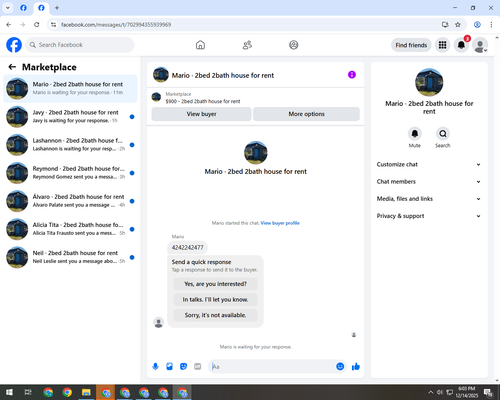Open Chrome three-dot menu

pos(491,25)
